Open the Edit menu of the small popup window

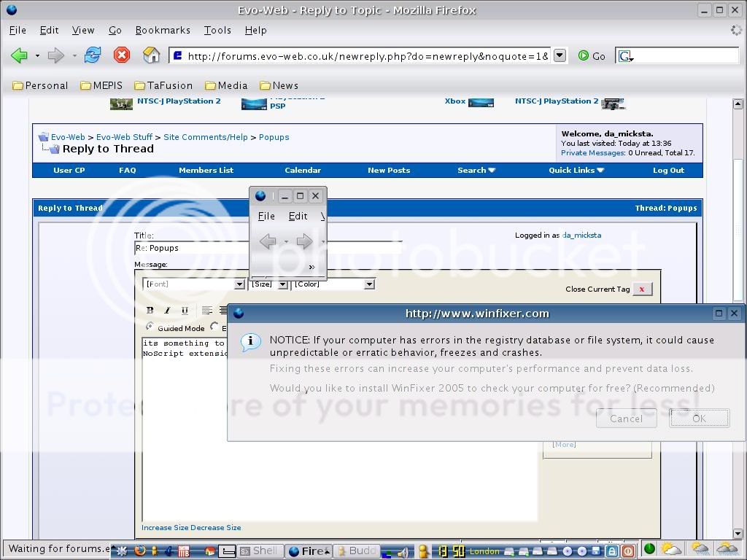pyautogui.click(x=298, y=216)
